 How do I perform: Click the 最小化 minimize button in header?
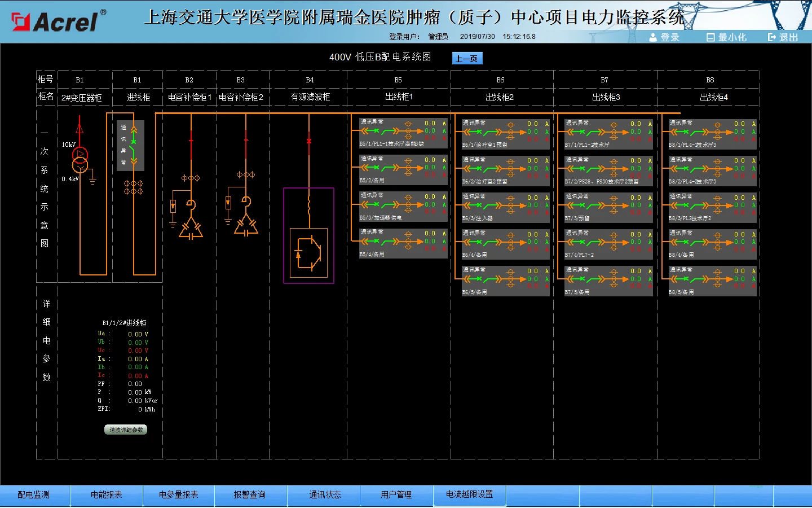(726, 37)
